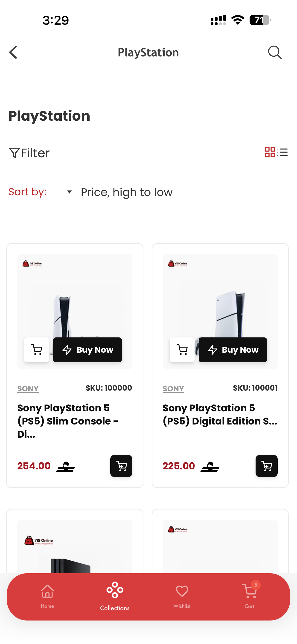This screenshot has width=297, height=644.
Task: Tap the back arrow in header
Action: (13, 52)
